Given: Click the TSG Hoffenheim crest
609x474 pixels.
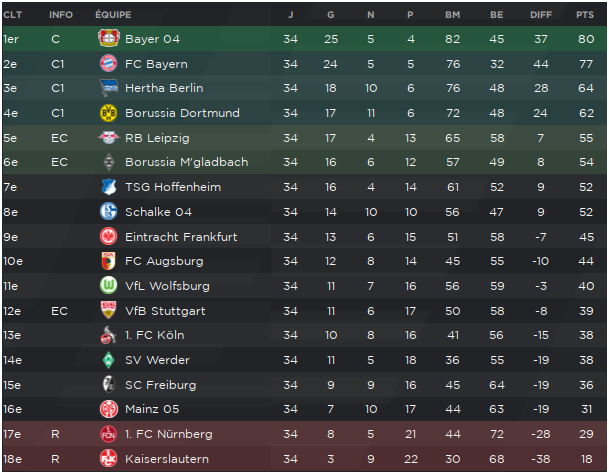Looking at the screenshot, I should tap(109, 187).
